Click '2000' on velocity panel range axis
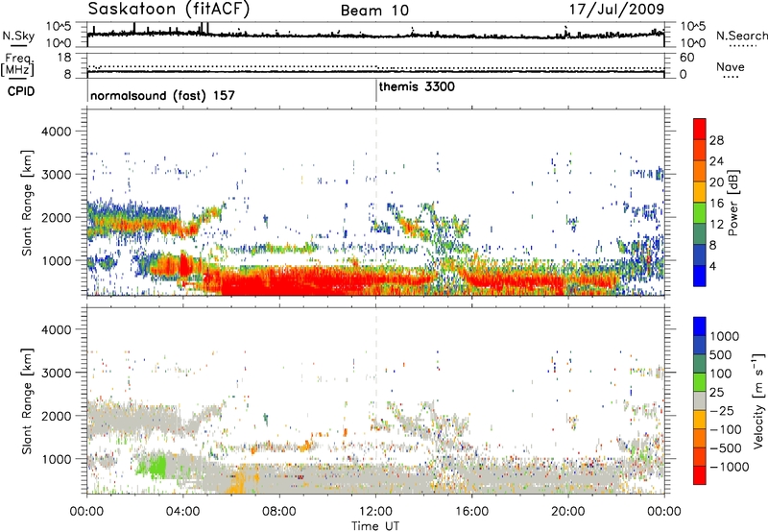The height and width of the screenshot is (532, 768). (x=56, y=416)
